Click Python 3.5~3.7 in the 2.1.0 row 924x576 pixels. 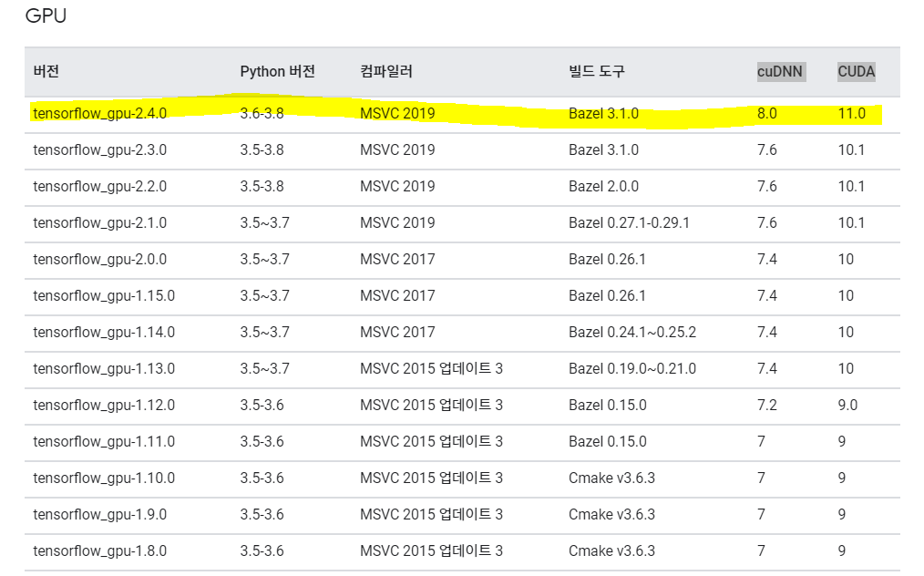pos(264,223)
